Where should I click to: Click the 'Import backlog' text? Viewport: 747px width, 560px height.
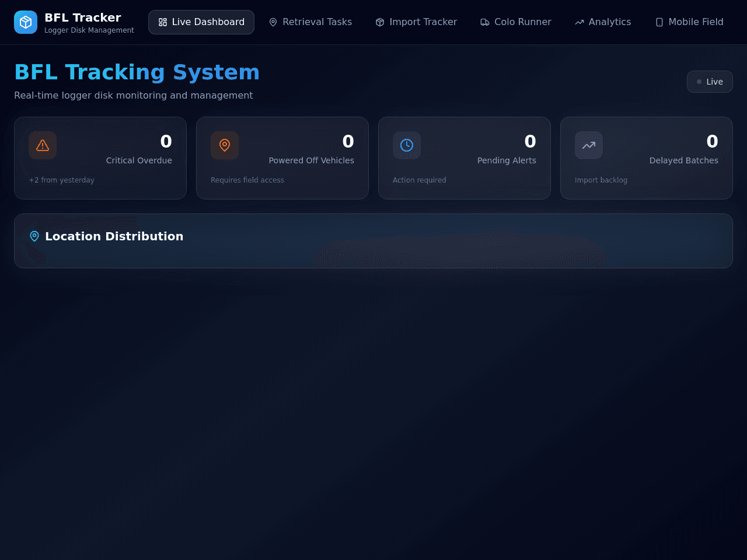[601, 180]
